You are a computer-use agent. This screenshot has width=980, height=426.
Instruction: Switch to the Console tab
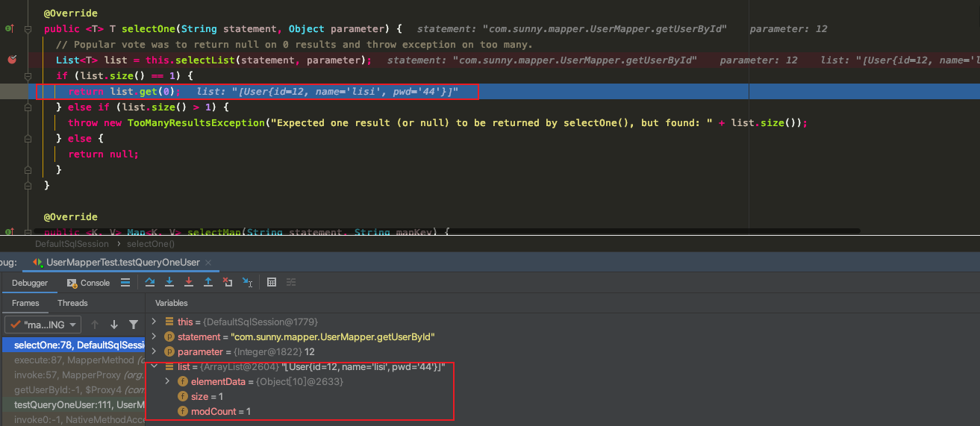tap(88, 283)
